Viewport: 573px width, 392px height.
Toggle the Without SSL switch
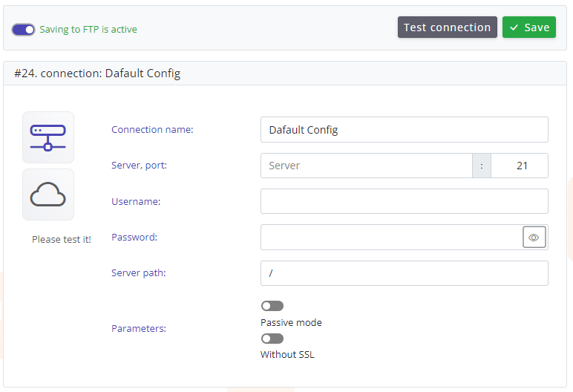(272, 339)
